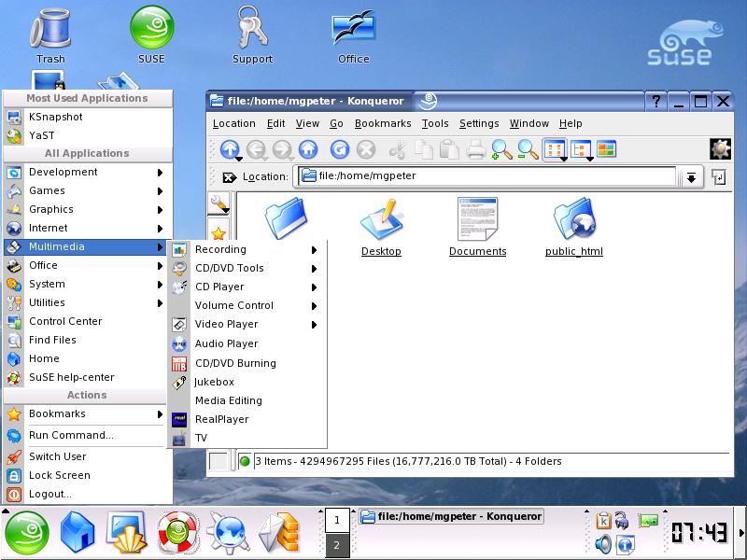Expand the Games category
747x560 pixels.
(x=86, y=190)
